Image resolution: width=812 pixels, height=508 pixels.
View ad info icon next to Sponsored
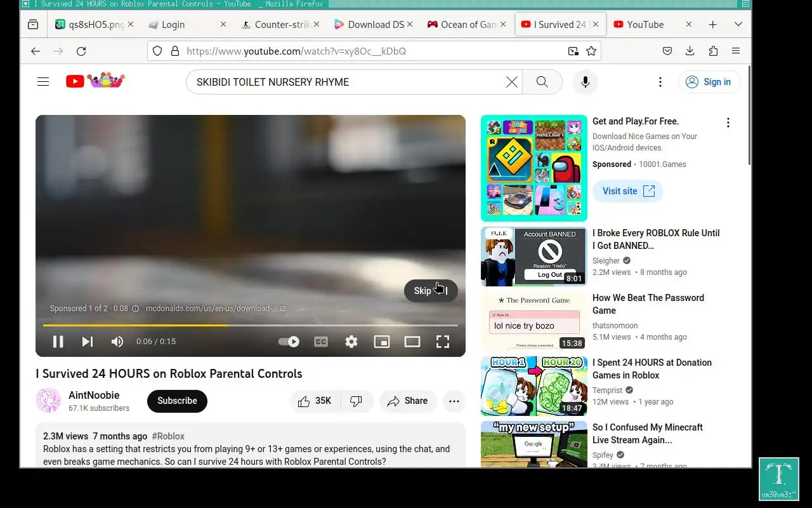pos(135,309)
